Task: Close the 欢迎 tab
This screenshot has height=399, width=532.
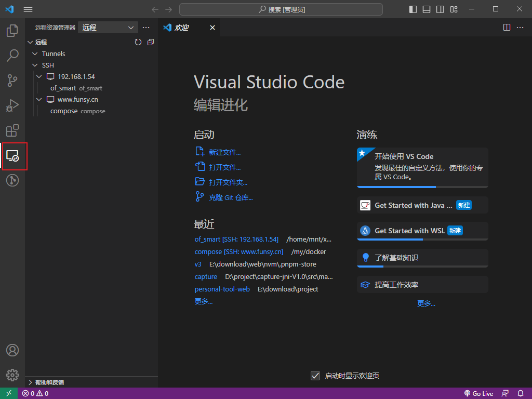Action: pyautogui.click(x=212, y=28)
